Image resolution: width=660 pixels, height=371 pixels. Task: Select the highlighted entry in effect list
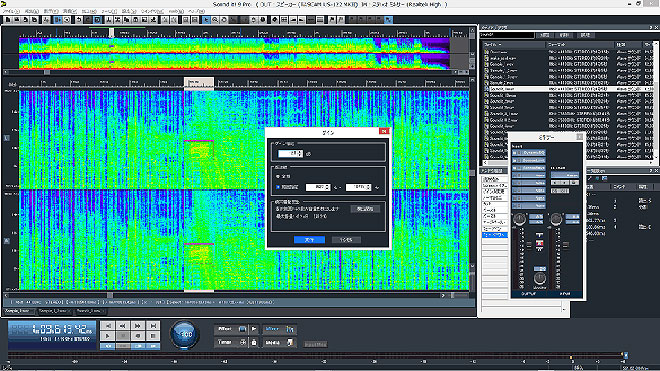(x=495, y=235)
